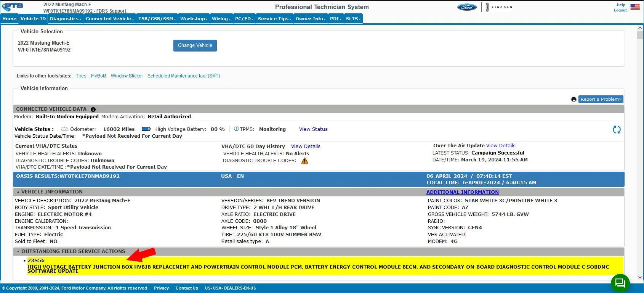Open the SLTS dropdown menu
The image size is (644, 293).
(353, 19)
